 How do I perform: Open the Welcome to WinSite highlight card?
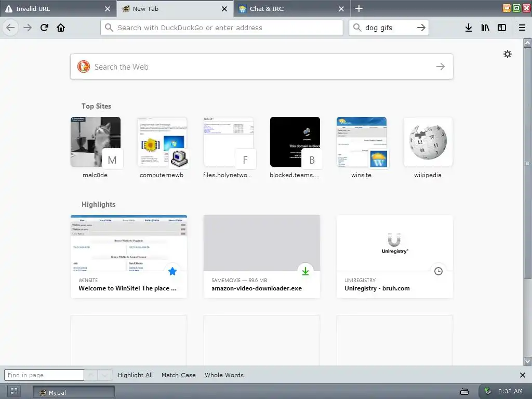coord(129,257)
